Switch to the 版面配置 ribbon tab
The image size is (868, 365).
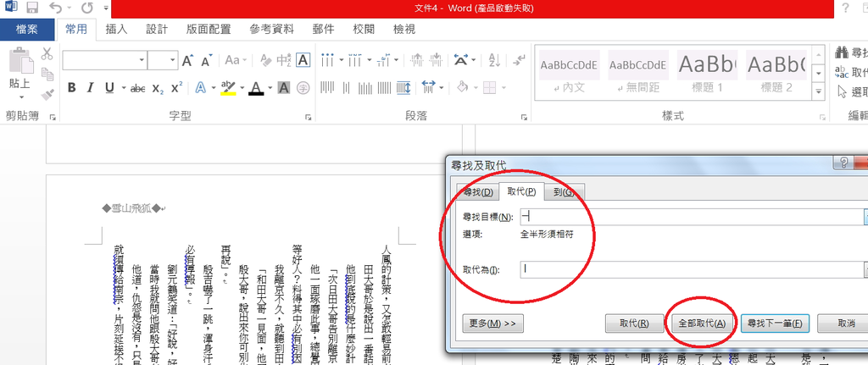coord(209,30)
